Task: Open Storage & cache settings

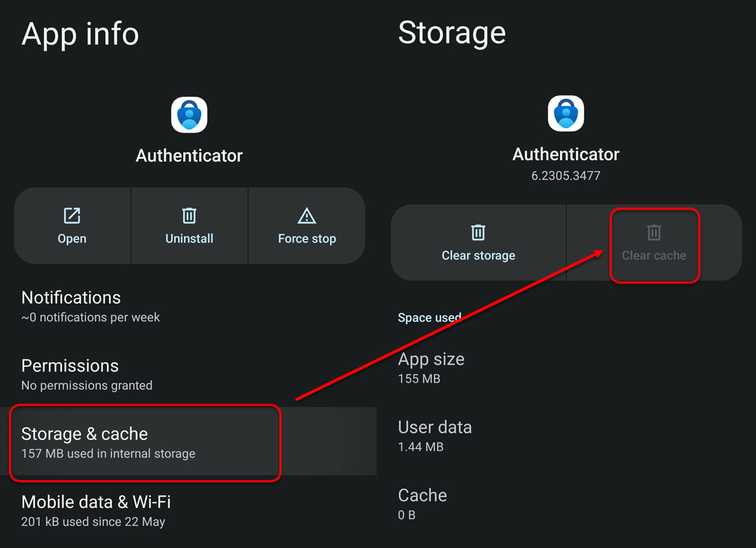Action: coord(84,442)
